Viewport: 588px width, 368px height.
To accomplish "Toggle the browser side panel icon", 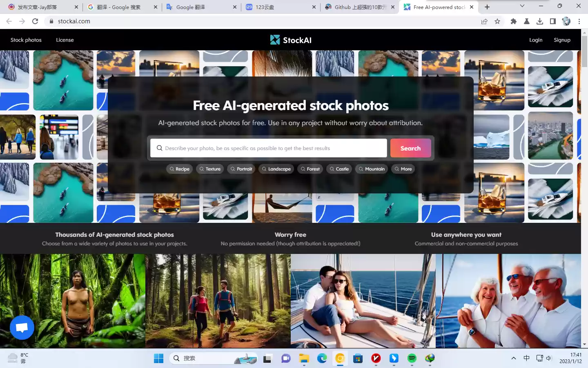I will (x=553, y=21).
